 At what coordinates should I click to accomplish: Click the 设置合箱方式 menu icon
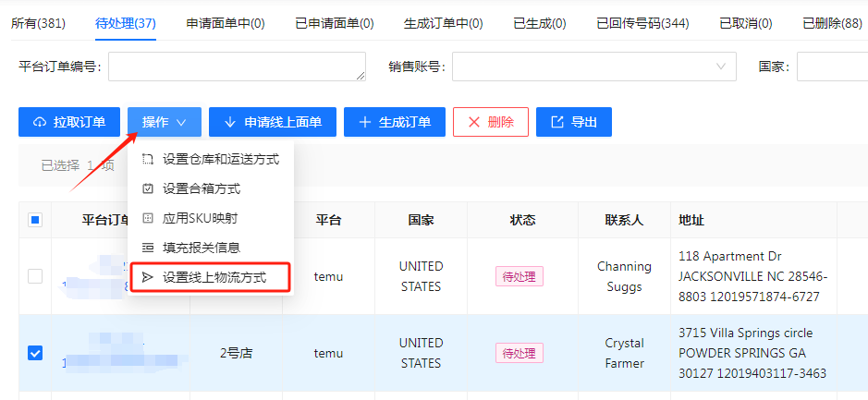tap(148, 188)
